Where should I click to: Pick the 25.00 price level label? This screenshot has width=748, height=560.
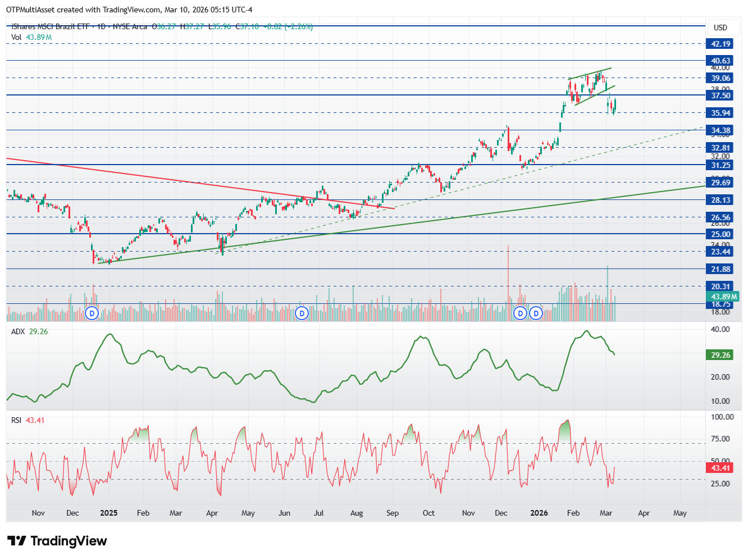[x=720, y=234]
